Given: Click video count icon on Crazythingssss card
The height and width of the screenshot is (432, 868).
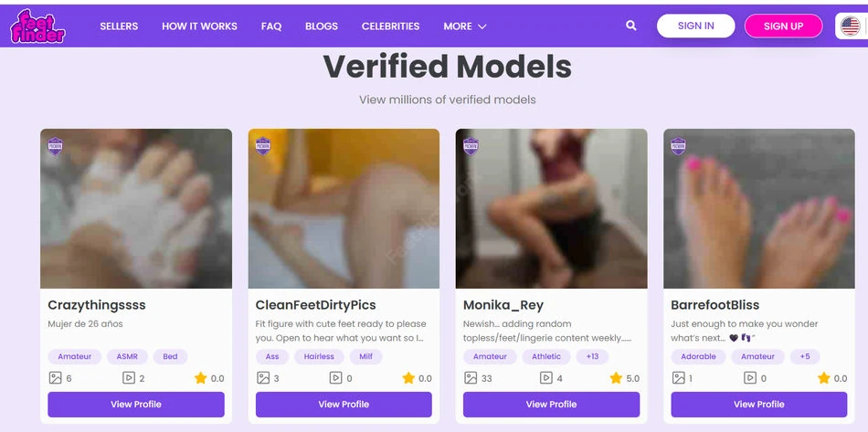Looking at the screenshot, I should [x=129, y=378].
